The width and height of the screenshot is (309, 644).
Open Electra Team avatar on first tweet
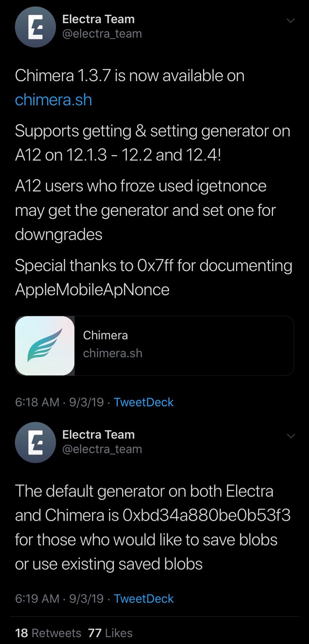(x=36, y=27)
